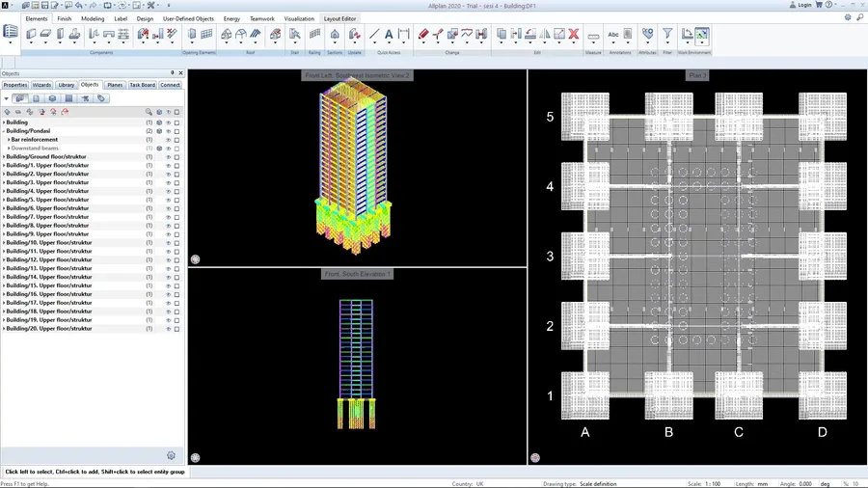The height and width of the screenshot is (488, 868).
Task: Toggle visibility eye for Building row
Action: [x=168, y=122]
